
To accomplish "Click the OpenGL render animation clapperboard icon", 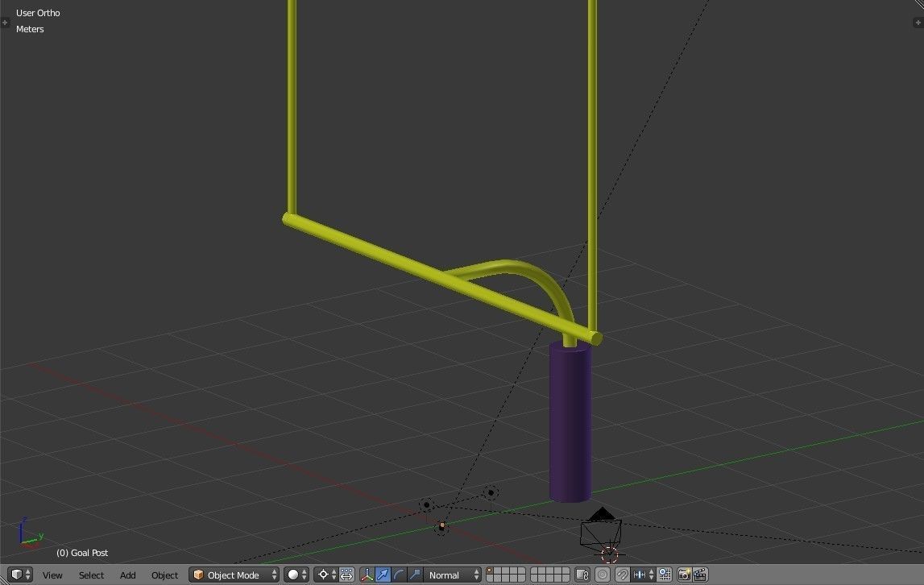I will [700, 575].
